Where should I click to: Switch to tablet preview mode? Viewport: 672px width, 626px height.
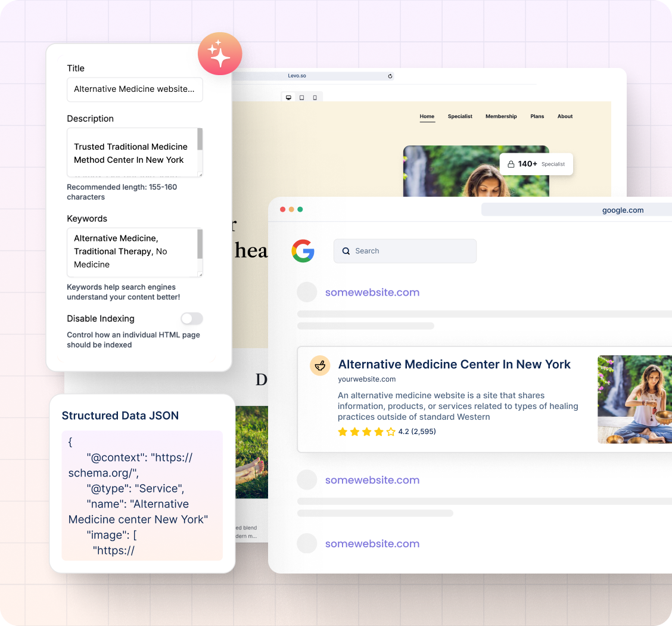301,98
